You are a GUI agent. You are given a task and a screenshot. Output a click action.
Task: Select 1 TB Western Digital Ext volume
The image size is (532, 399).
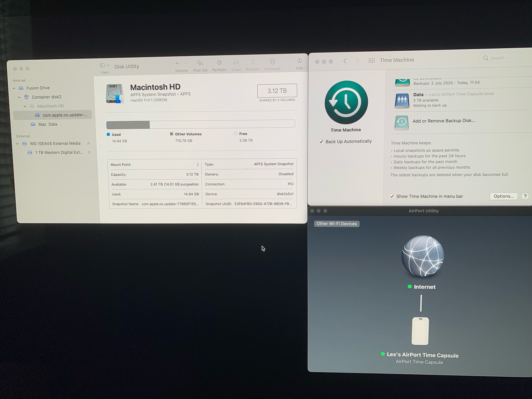coord(59,153)
